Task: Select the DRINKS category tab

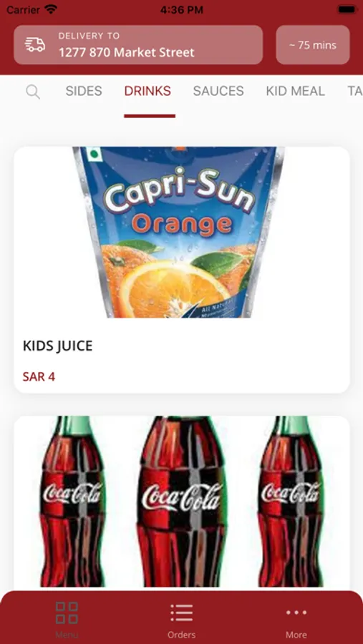Action: 147,91
